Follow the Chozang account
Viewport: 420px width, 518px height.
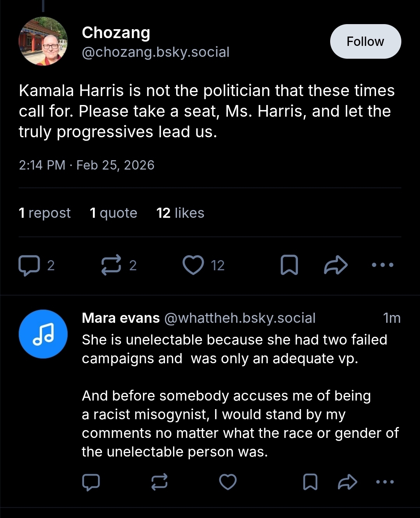[x=365, y=42]
